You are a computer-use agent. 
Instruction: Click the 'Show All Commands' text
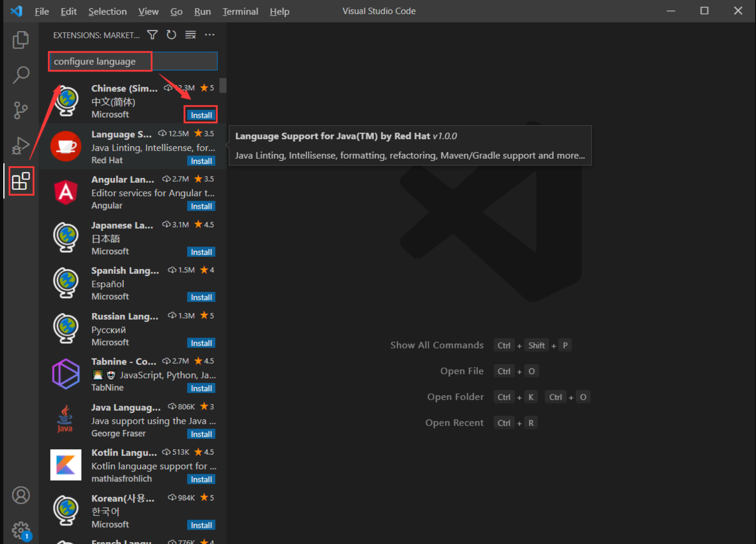click(437, 345)
